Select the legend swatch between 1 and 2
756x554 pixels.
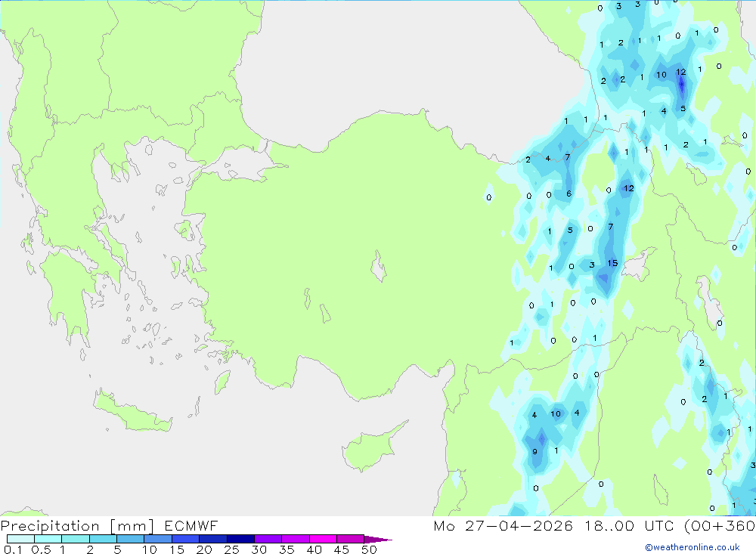(x=76, y=539)
